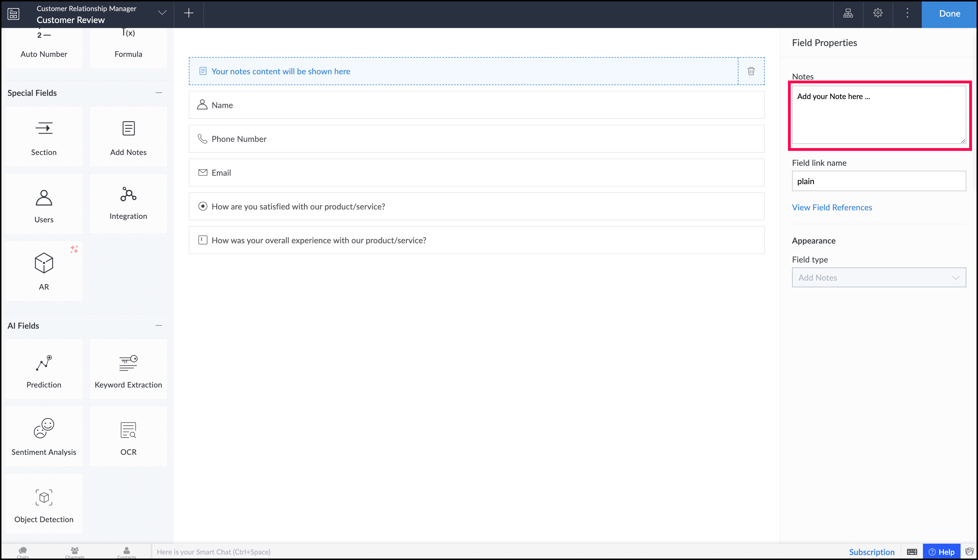
Task: Open form settings gear icon
Action: click(x=878, y=13)
